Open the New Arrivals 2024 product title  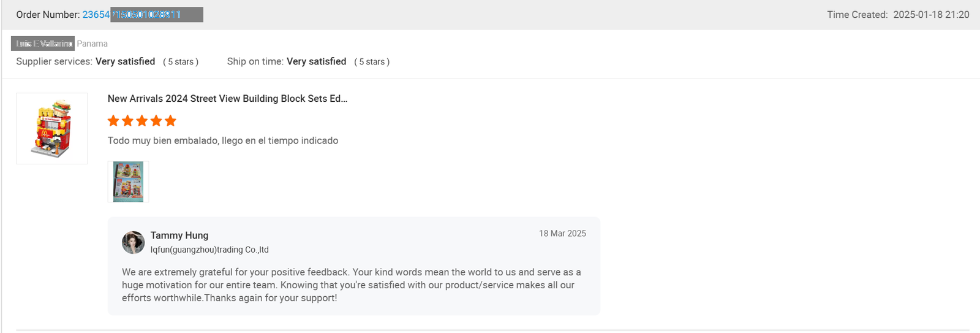point(227,99)
